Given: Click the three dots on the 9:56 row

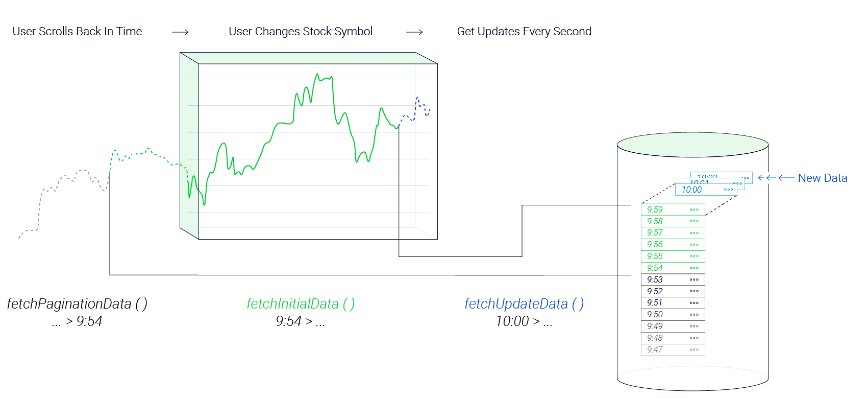Looking at the screenshot, I should (694, 245).
